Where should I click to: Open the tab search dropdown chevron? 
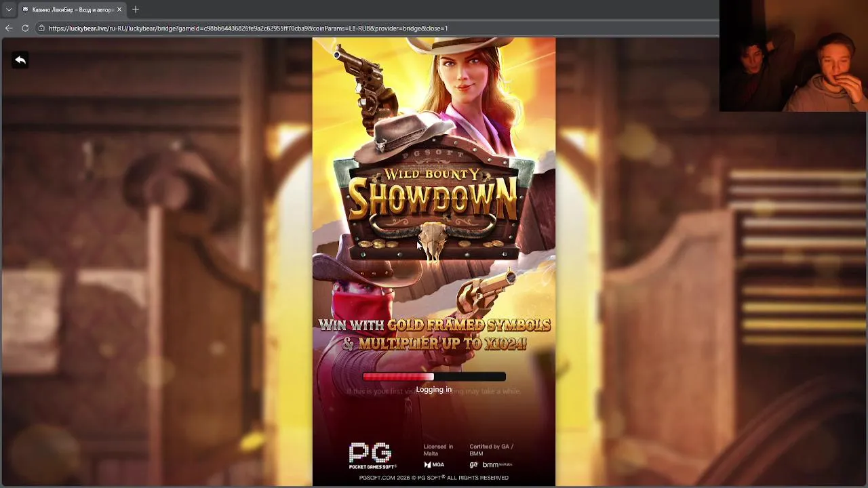9,9
